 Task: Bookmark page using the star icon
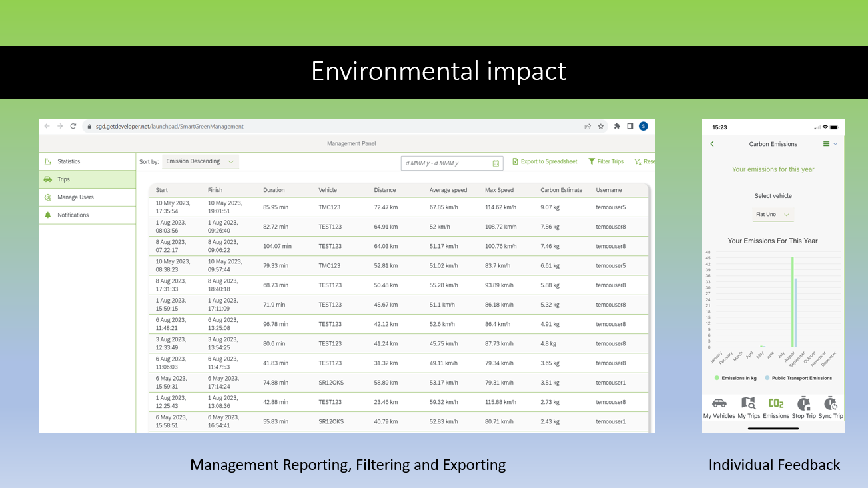[x=600, y=126]
